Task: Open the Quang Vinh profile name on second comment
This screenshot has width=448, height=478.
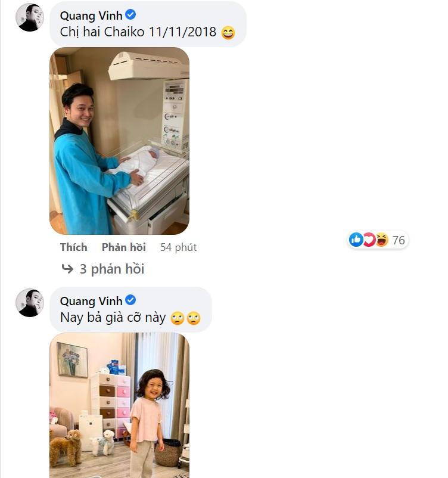Action: point(91,300)
